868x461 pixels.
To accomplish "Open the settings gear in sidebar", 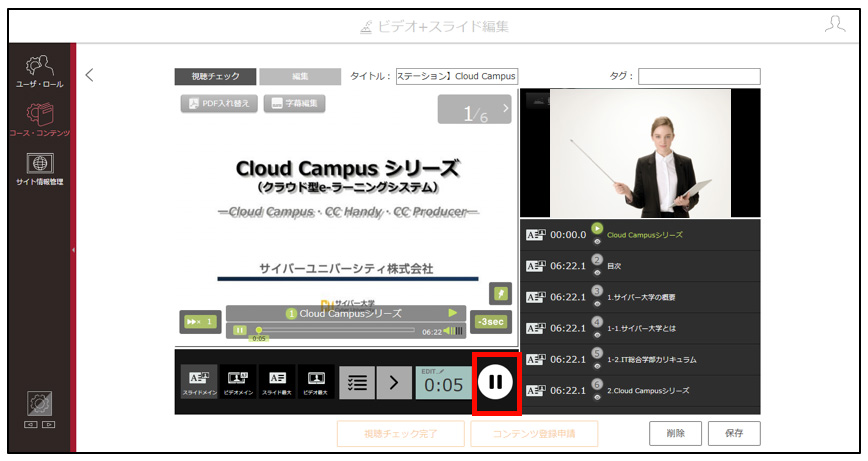I will (x=39, y=403).
